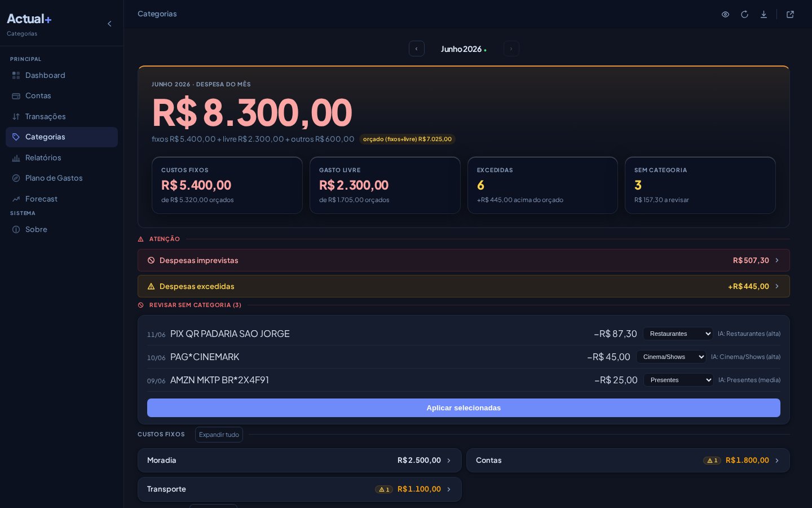Open the Sem Categoria summary card
Image resolution: width=812 pixels, height=508 pixels.
[700, 185]
